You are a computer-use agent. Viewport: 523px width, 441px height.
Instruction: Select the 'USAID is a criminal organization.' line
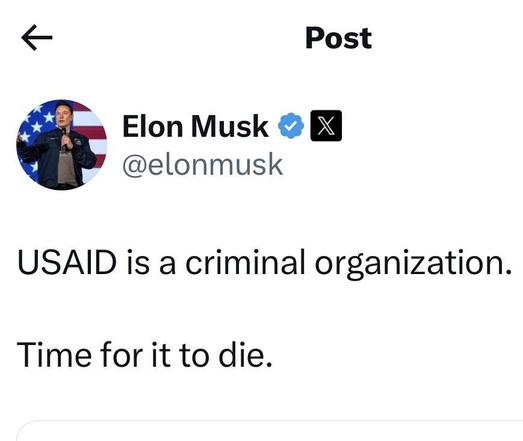tap(264, 264)
